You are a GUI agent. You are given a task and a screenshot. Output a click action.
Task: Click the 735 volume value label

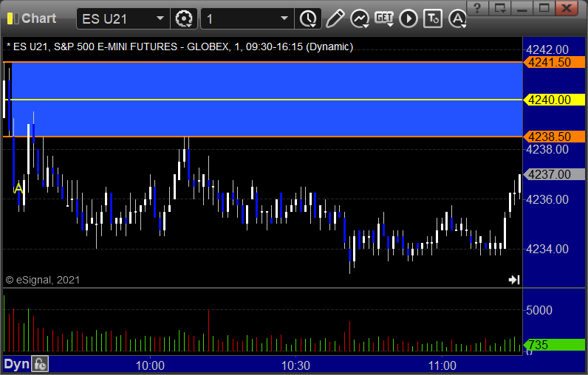(x=554, y=345)
